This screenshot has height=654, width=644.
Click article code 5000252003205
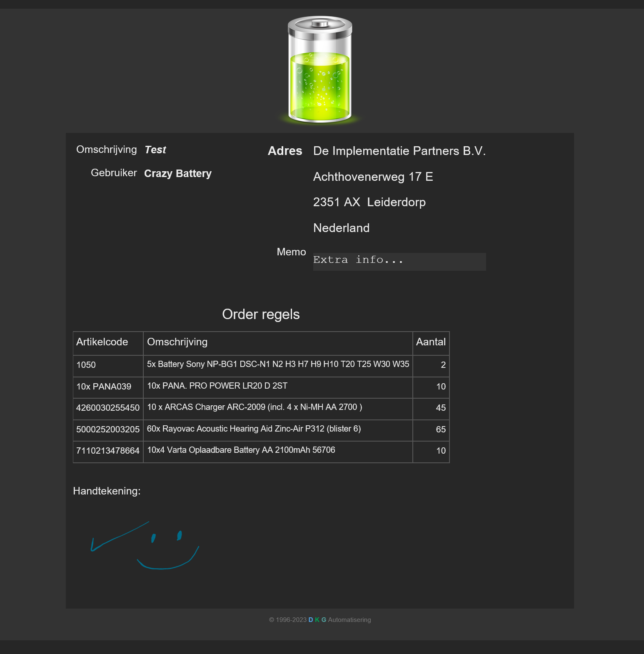click(x=108, y=429)
